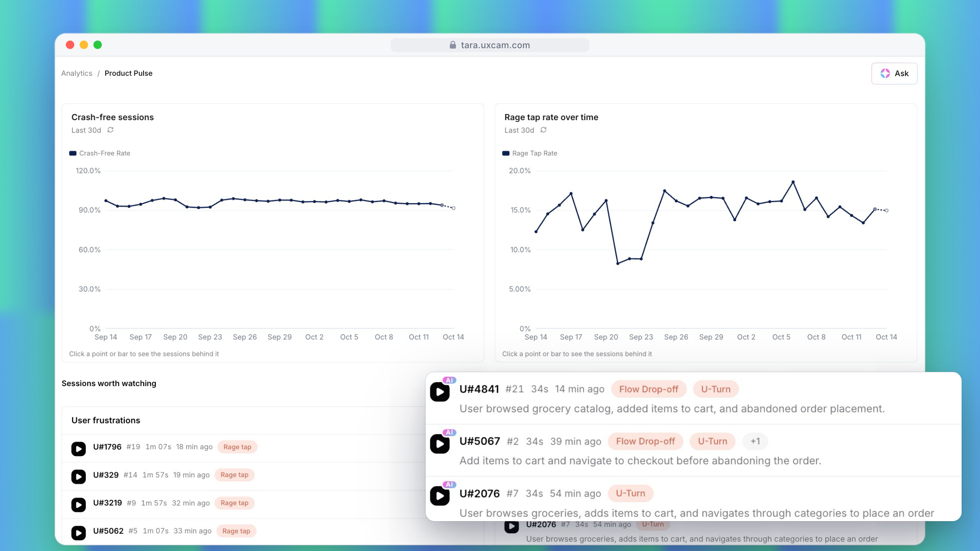Click 'Sessions worth watching' heading

109,383
